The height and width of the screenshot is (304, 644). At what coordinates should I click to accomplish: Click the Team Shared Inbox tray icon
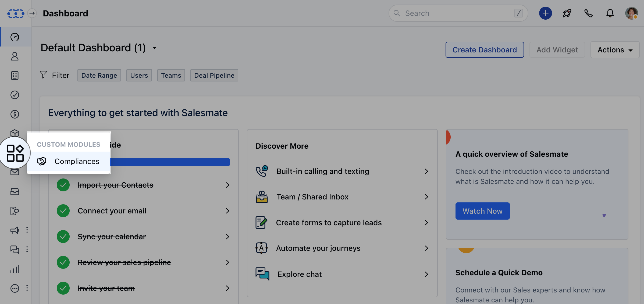262,197
